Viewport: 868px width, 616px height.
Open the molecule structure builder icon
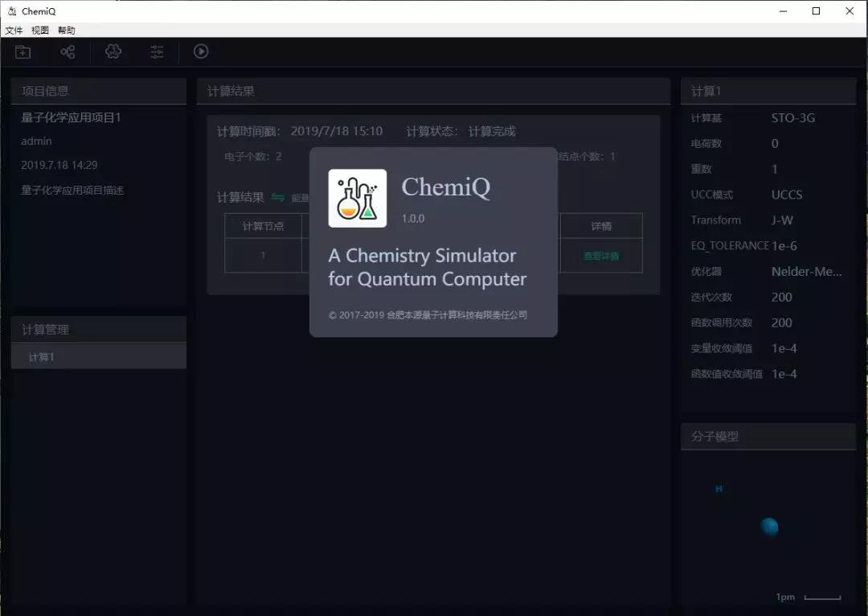(x=68, y=51)
